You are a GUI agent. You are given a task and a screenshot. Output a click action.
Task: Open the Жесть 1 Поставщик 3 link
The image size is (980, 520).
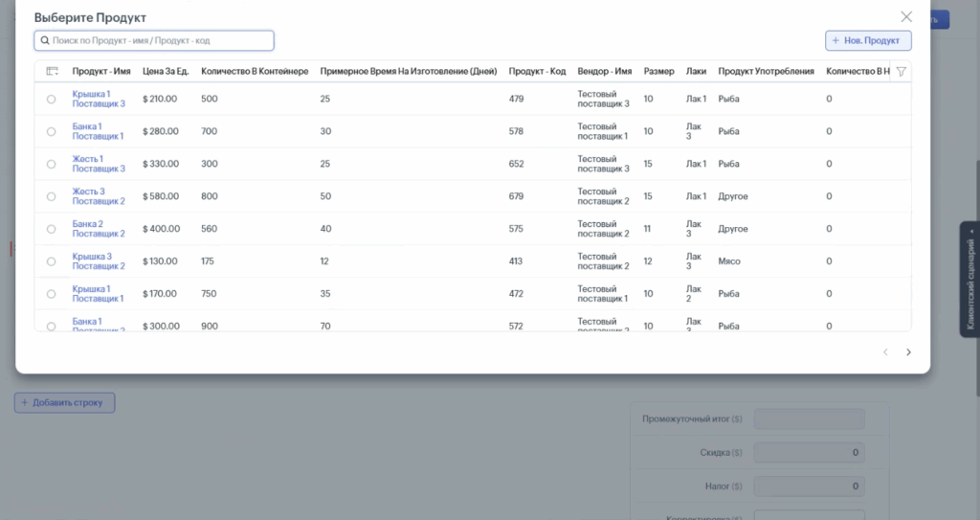pos(98,164)
